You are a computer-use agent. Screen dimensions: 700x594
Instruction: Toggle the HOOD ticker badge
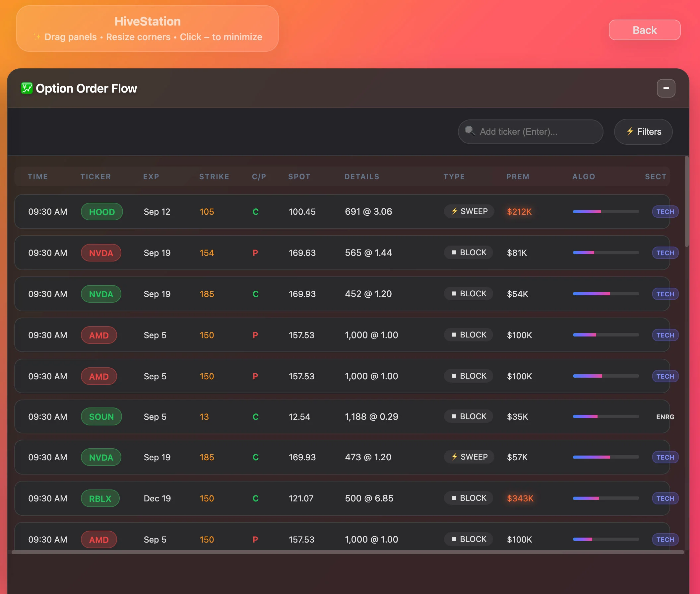pos(102,211)
